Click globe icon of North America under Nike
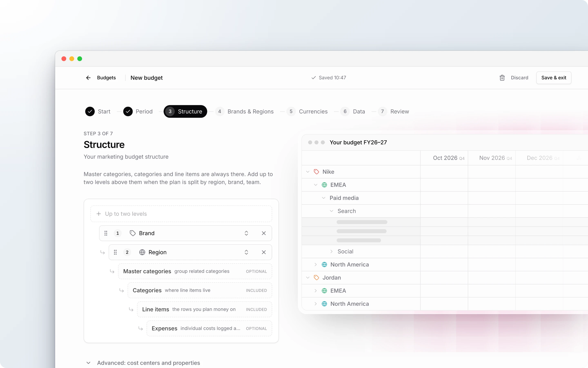Image resolution: width=588 pixels, height=368 pixels. click(x=324, y=265)
